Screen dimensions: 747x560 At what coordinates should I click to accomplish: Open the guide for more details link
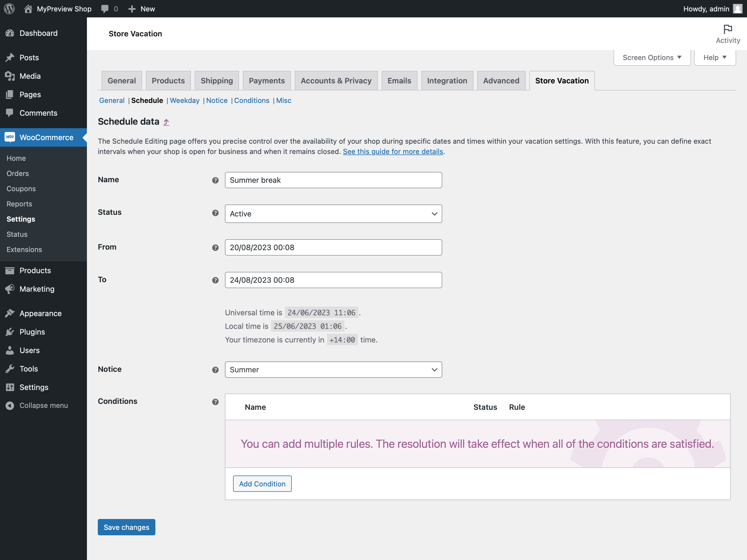[393, 151]
